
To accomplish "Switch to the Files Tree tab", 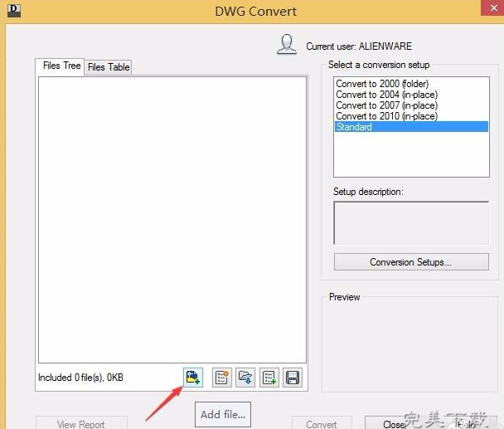I will click(61, 66).
